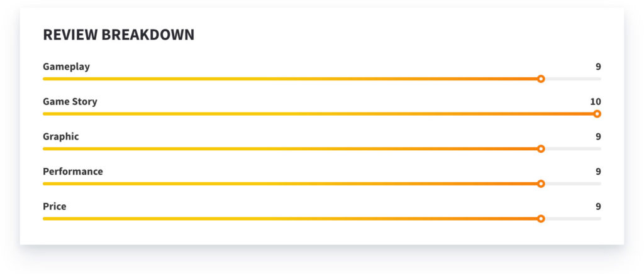Select the Price label
The width and height of the screenshot is (644, 274).
click(x=54, y=206)
